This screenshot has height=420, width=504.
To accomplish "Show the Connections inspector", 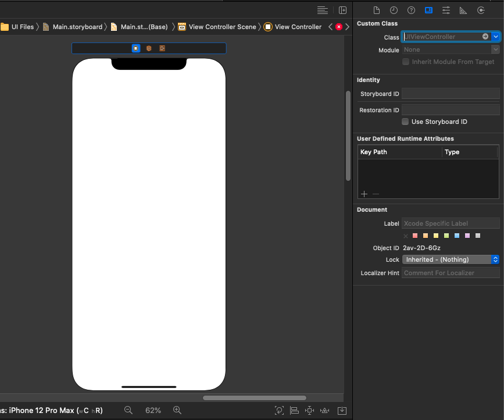I will pos(481,10).
